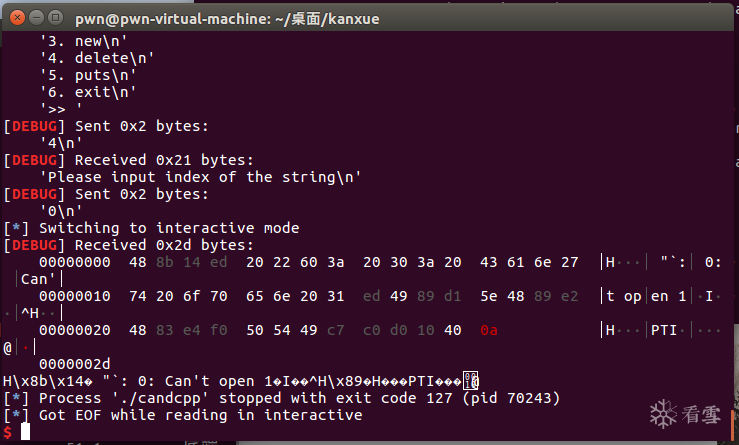The height and width of the screenshot is (445, 739).
Task: Click the '6. exit' menu line
Action: pyautogui.click(x=88, y=92)
